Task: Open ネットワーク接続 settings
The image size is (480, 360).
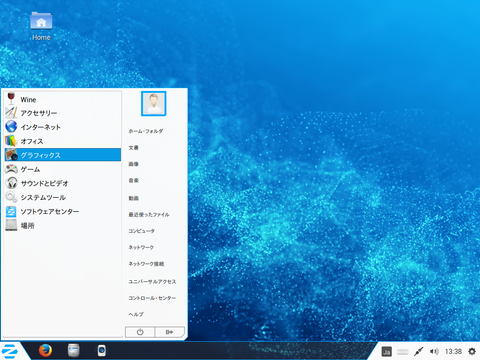Action: 146,264
